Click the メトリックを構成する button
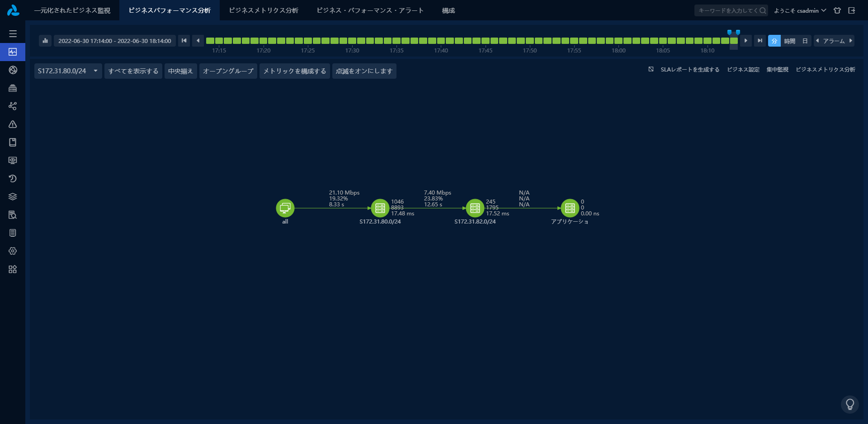The width and height of the screenshot is (868, 424). [x=294, y=71]
